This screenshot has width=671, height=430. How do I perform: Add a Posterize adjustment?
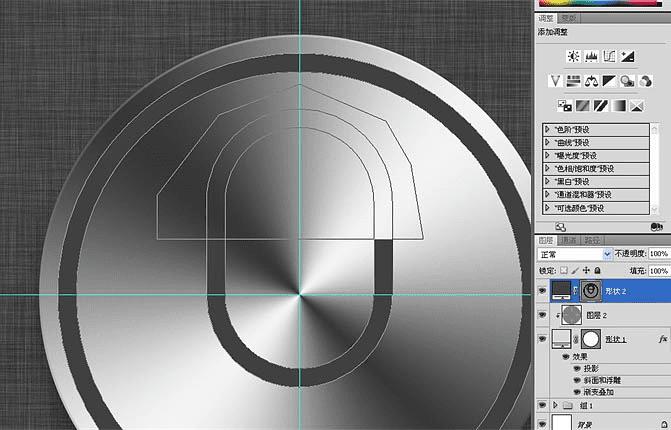coord(582,106)
